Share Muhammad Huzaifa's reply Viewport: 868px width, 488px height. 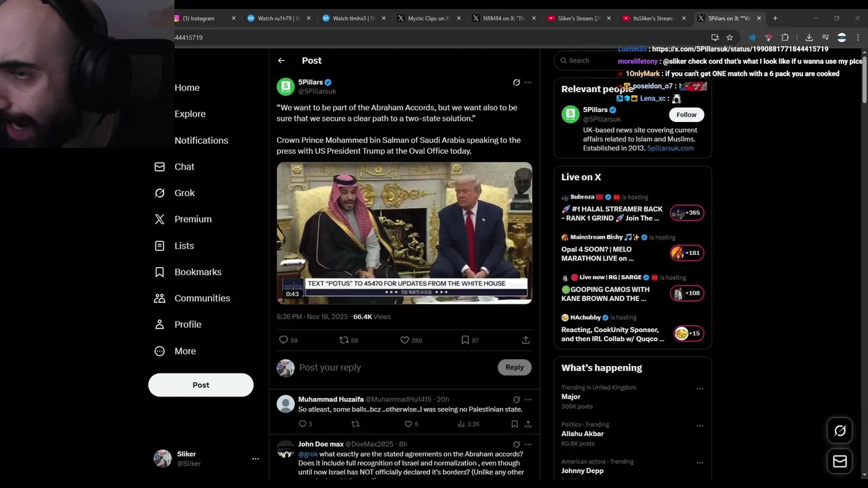[528, 424]
